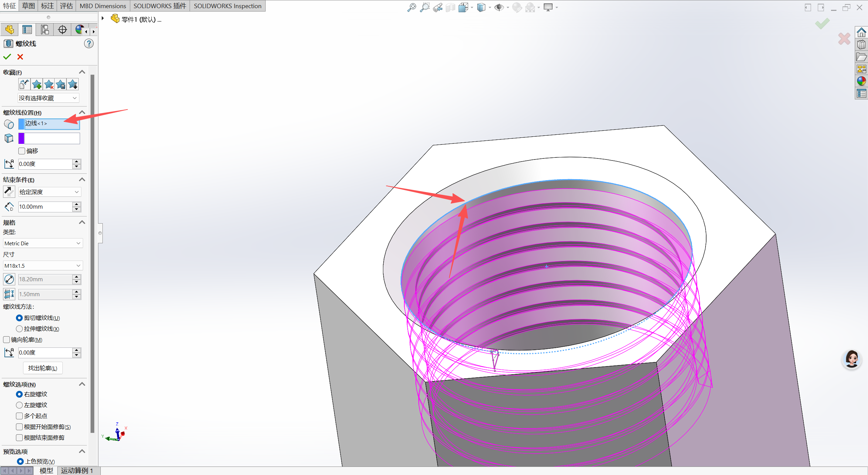Open the 没有选择收藏 favorites dropdown
Viewport: 868px width, 475px height.
(49, 98)
